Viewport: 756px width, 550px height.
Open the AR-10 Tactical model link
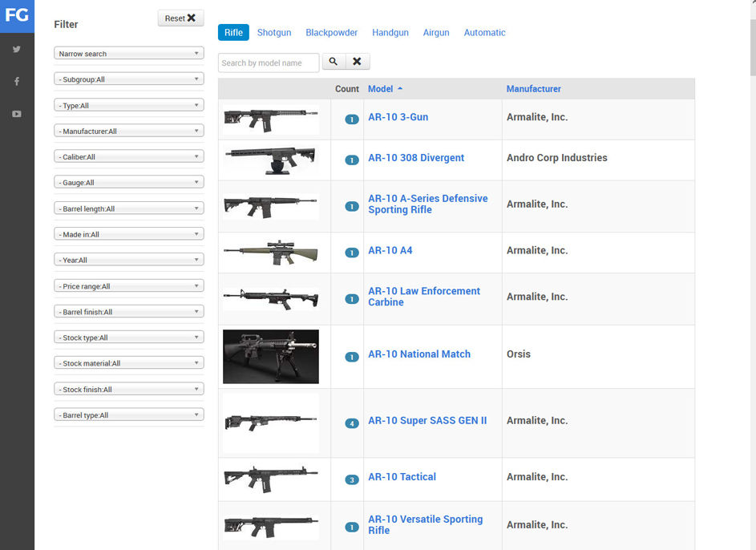(402, 477)
